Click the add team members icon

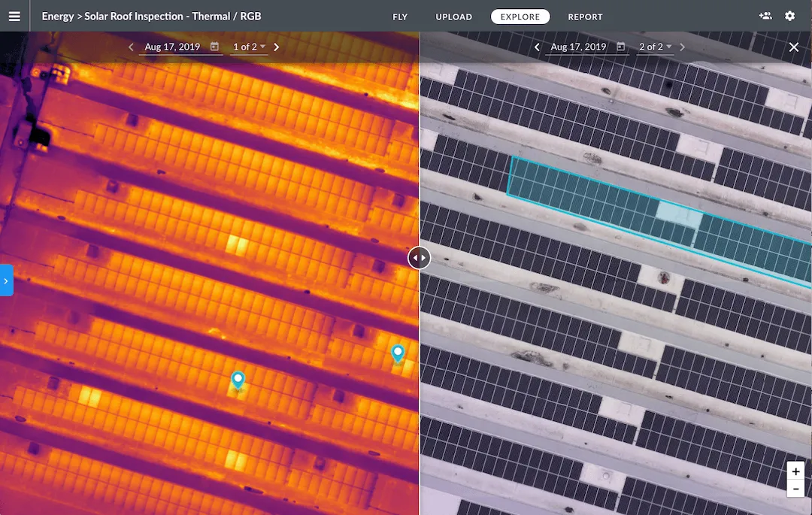pyautogui.click(x=763, y=16)
